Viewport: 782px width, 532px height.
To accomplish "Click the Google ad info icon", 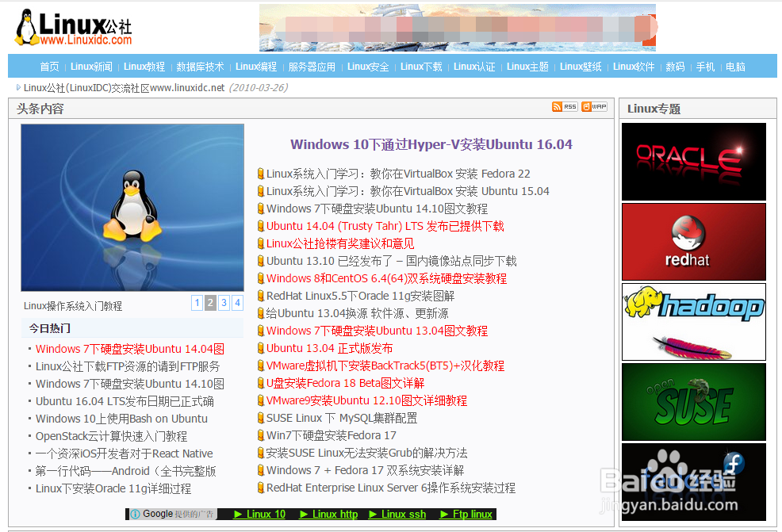I will click(x=135, y=514).
